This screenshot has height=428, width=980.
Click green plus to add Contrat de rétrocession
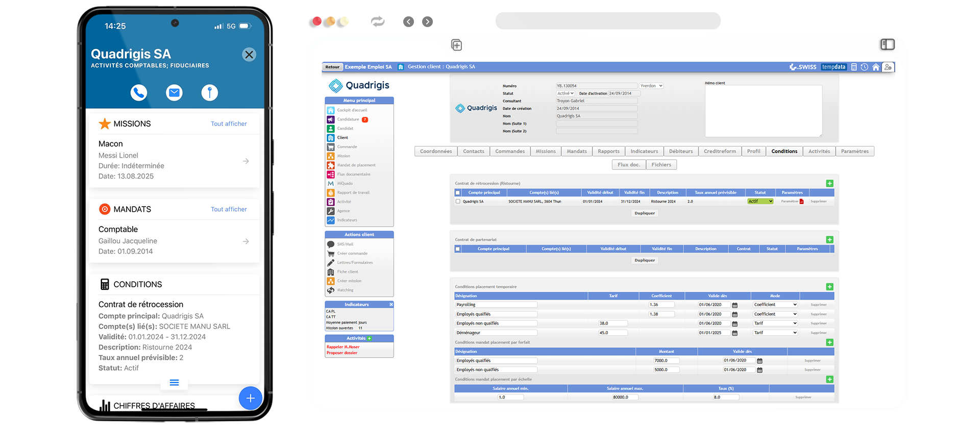pyautogui.click(x=829, y=183)
